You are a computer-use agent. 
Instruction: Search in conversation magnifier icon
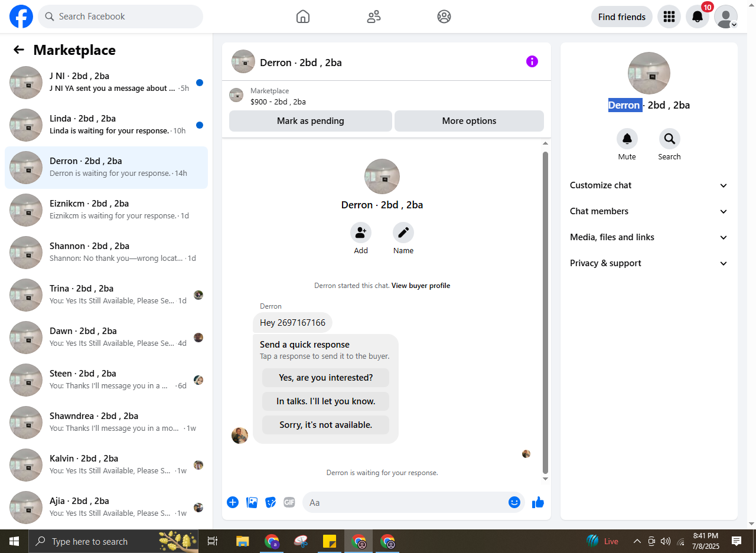pos(670,139)
